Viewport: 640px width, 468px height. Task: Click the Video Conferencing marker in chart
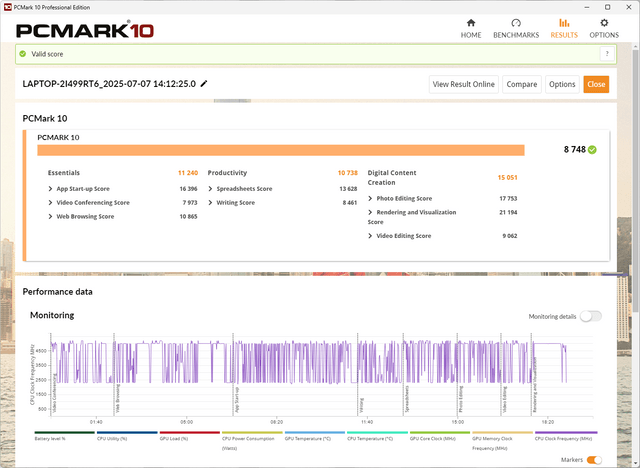(x=55, y=393)
